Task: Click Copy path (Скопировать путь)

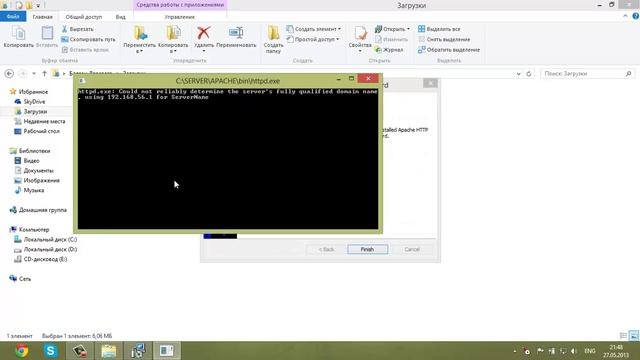Action: click(x=88, y=39)
